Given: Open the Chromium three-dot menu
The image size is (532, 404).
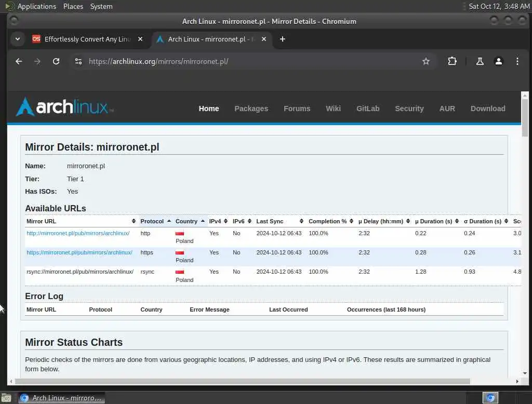Looking at the screenshot, I should coord(517,61).
